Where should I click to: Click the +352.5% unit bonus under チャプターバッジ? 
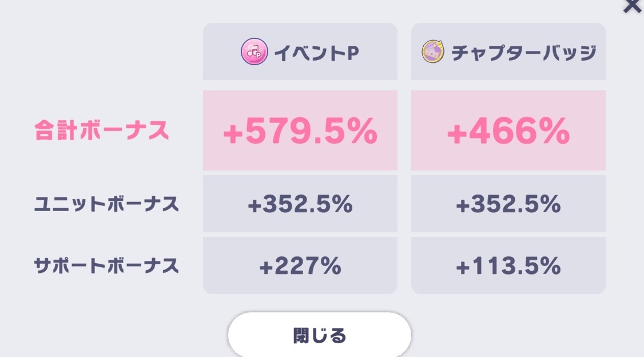click(508, 204)
